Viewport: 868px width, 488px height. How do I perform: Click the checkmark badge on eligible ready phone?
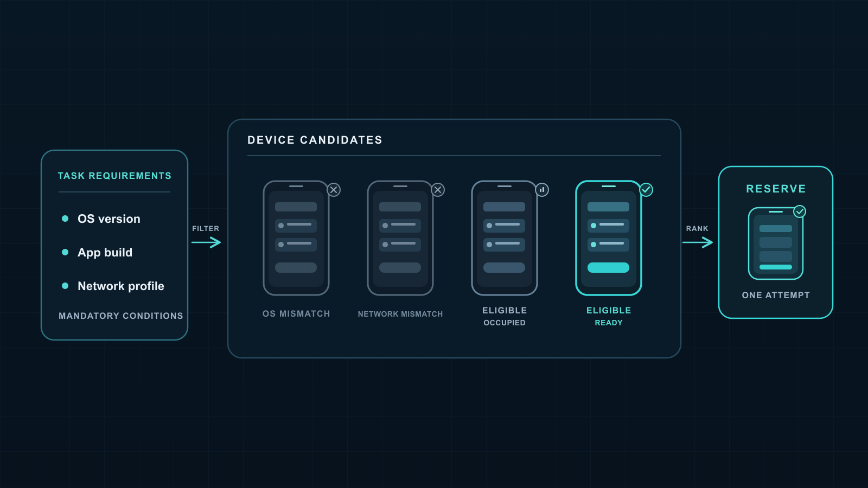(646, 190)
